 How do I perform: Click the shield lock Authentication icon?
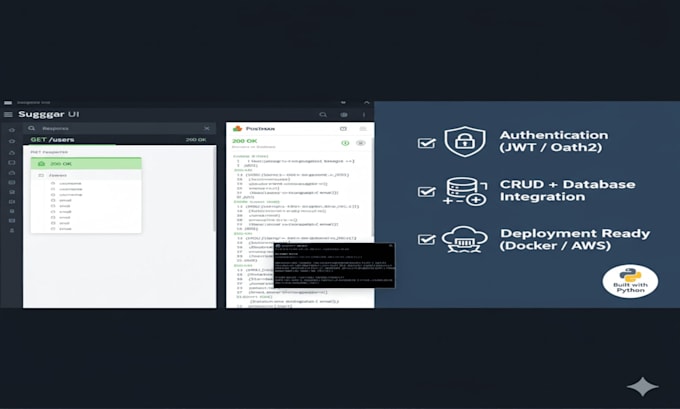(x=464, y=141)
